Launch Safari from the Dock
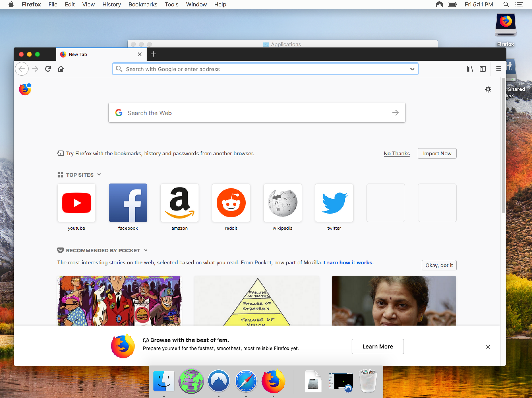Image resolution: width=532 pixels, height=398 pixels. [x=246, y=381]
